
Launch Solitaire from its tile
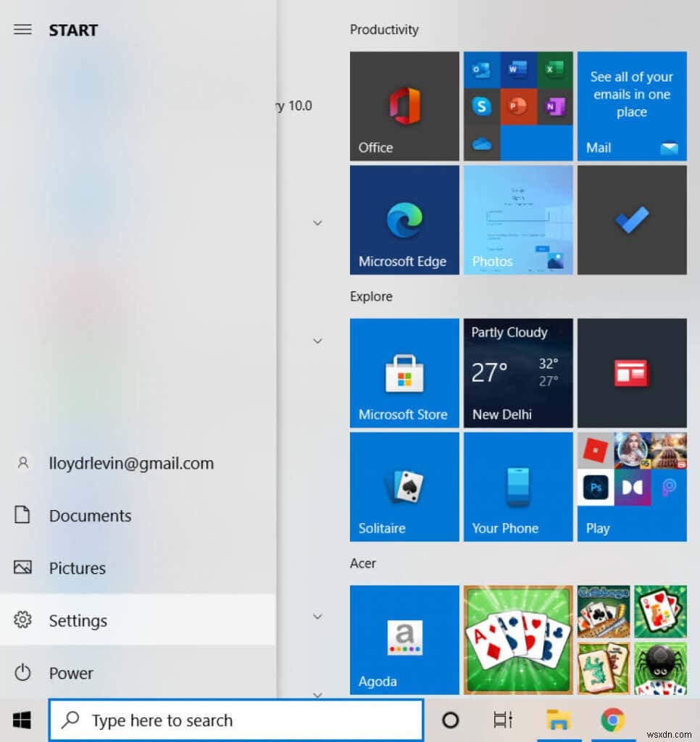point(404,486)
